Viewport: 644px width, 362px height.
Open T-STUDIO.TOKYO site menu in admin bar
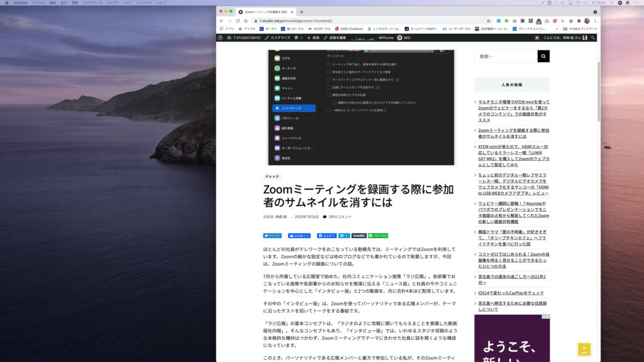[x=243, y=38]
